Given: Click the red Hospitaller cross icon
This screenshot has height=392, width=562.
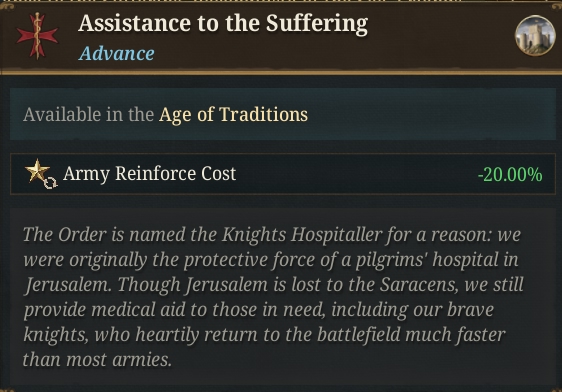Looking at the screenshot, I should (x=37, y=36).
